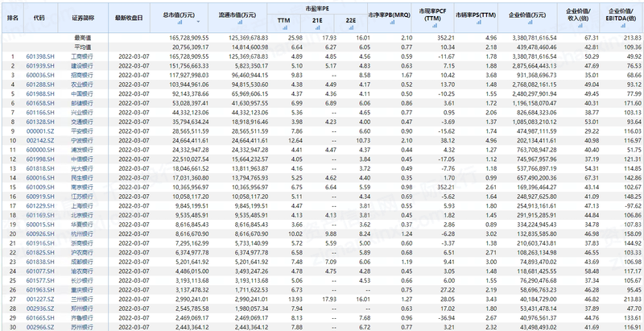Open the chart icon under 市现率PCF(TTM) header
This screenshot has height=331, width=644.
435,26
